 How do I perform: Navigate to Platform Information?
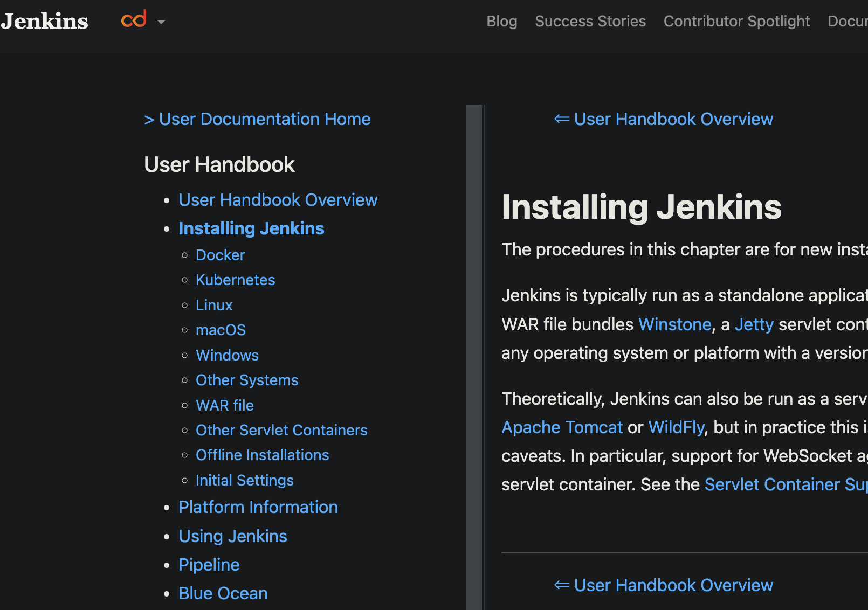[258, 507]
